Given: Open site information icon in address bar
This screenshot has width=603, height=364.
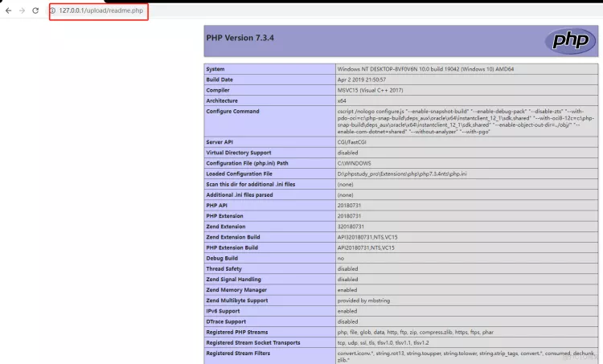Looking at the screenshot, I should coord(53,10).
